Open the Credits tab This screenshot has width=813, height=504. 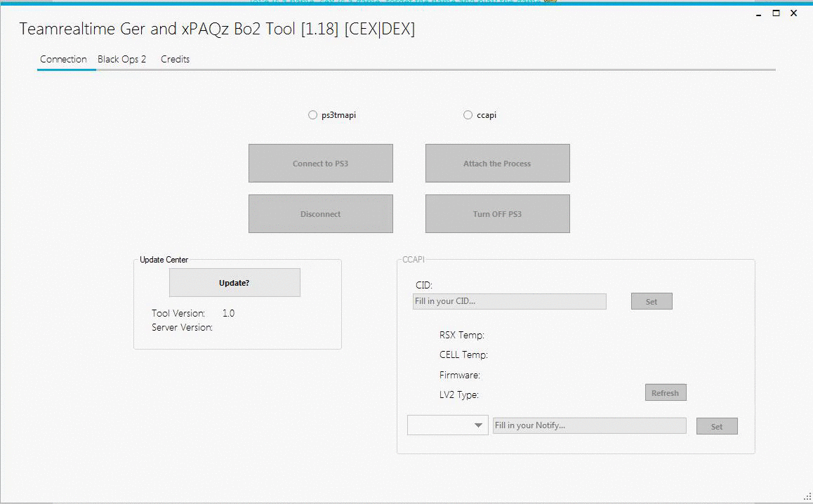click(x=176, y=59)
